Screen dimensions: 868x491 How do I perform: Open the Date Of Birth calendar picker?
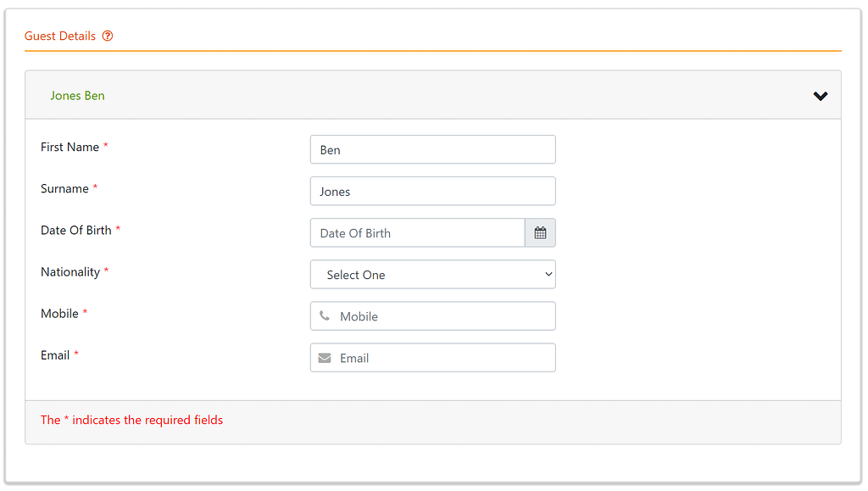click(x=540, y=233)
